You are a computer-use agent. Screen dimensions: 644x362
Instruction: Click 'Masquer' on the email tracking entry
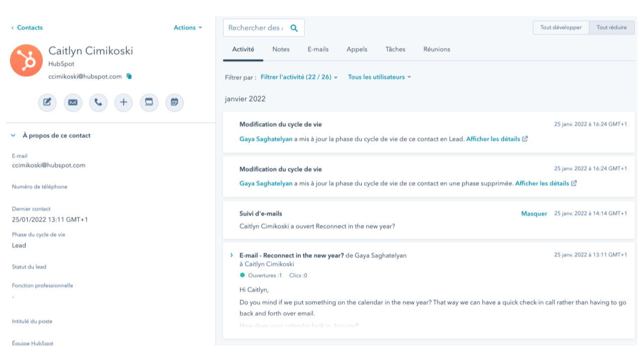[534, 213]
